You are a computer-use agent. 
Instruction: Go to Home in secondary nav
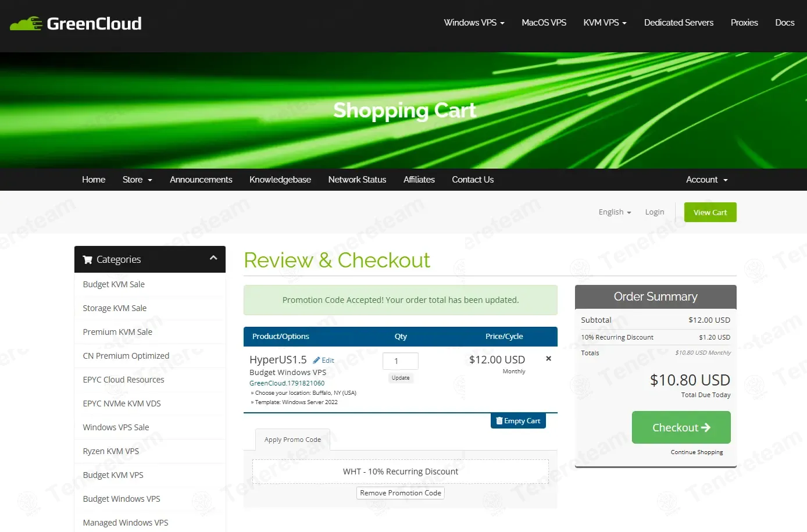(94, 180)
